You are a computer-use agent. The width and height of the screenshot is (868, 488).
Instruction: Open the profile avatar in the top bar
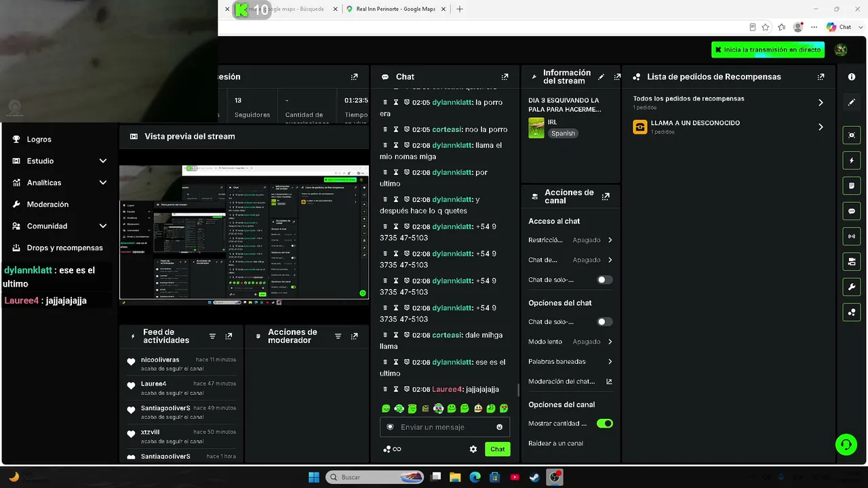point(841,49)
